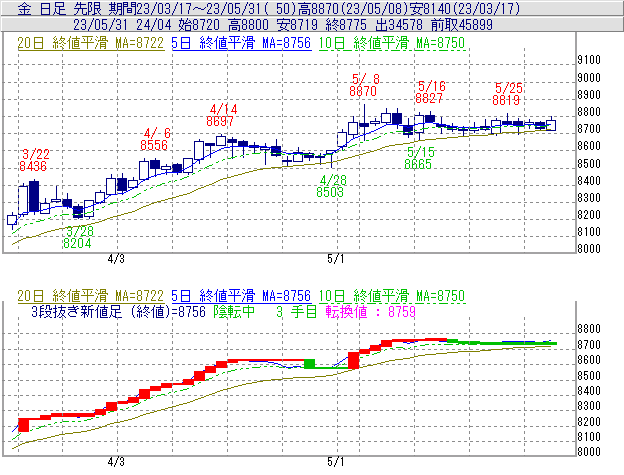This screenshot has width=624, height=475.
Task: Click the 転換値：8759 text
Action: (x=370, y=311)
